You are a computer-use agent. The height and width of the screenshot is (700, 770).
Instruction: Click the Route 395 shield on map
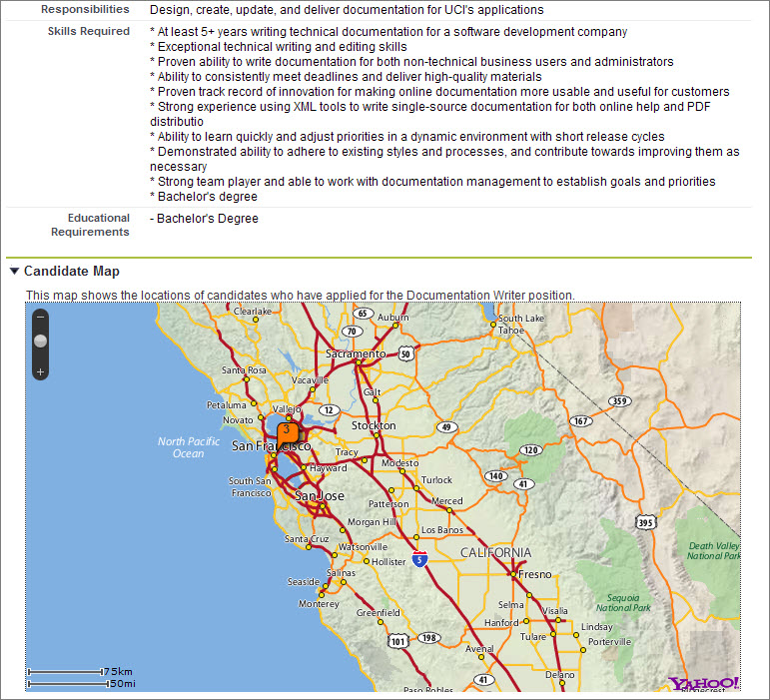[x=645, y=522]
